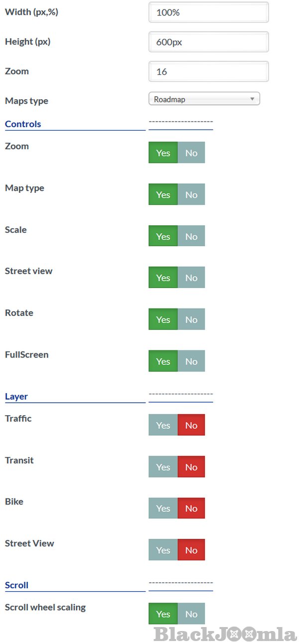Set Map type control to No
The image size is (299, 644).
coord(191,195)
